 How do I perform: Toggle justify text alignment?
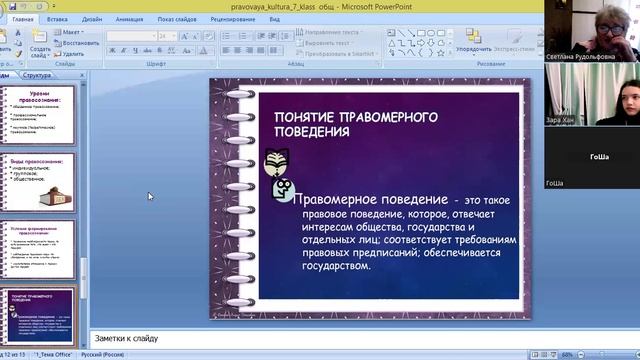pyautogui.click(x=261, y=51)
